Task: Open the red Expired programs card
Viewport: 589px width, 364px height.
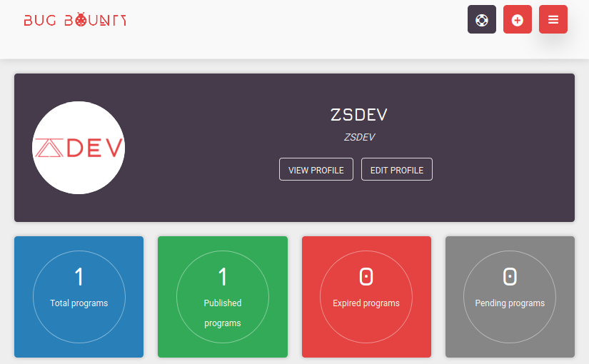Action: point(366,297)
